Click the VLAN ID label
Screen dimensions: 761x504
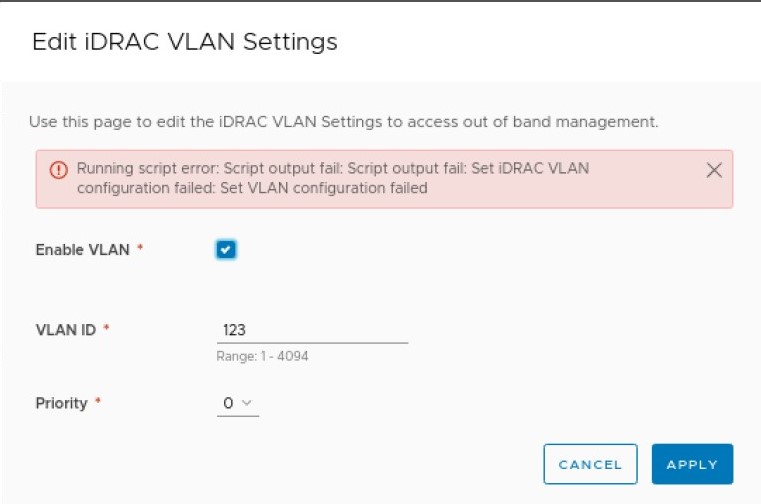pyautogui.click(x=65, y=329)
